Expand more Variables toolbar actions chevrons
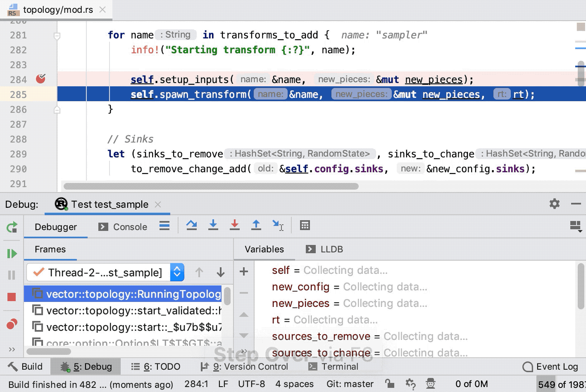Viewport: 586px width, 392px height. point(244,352)
